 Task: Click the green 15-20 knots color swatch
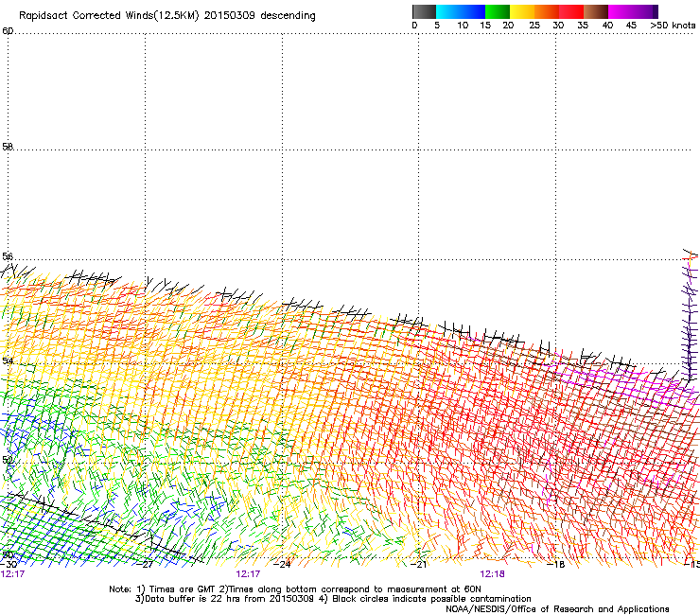point(498,11)
